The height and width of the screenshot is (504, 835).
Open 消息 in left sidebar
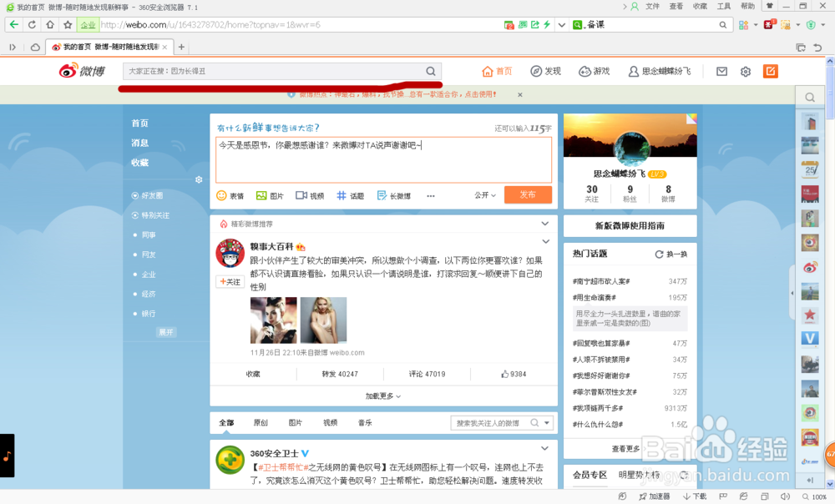tap(140, 143)
